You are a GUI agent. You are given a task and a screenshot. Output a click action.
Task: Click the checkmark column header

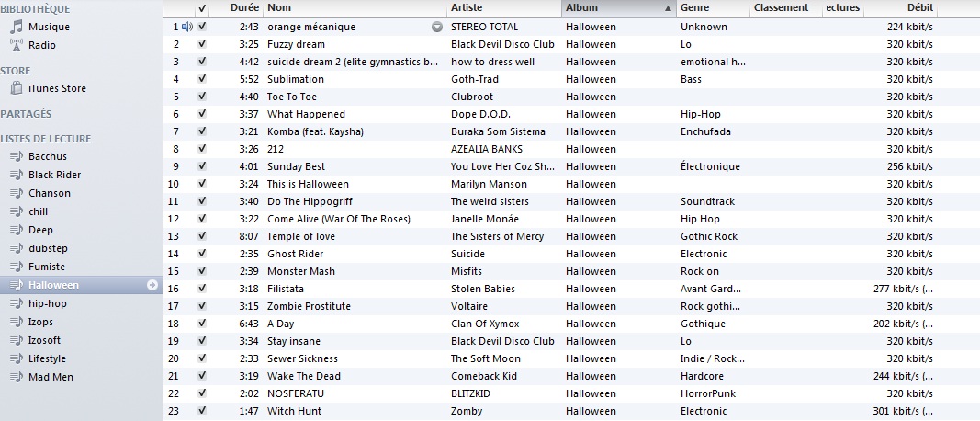click(202, 8)
